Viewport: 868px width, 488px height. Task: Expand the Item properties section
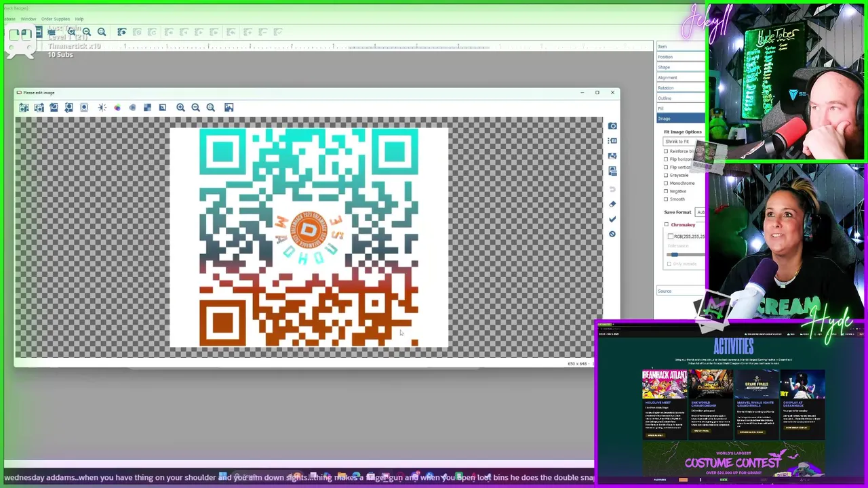click(x=680, y=47)
